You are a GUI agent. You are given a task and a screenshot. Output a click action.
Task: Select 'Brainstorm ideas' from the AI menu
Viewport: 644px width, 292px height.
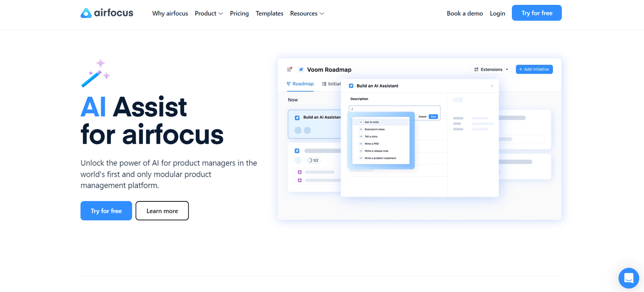[374, 129]
